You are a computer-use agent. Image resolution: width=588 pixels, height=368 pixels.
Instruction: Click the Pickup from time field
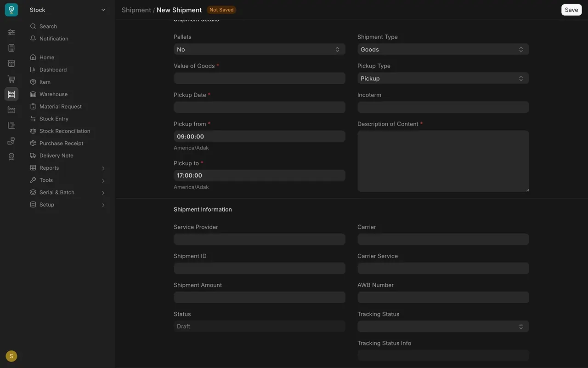[260, 136]
